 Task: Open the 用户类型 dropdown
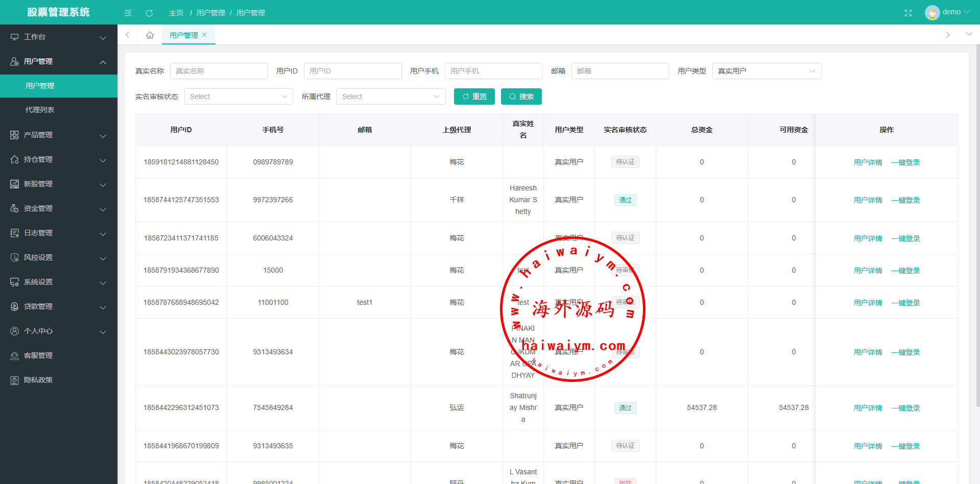pyautogui.click(x=766, y=71)
